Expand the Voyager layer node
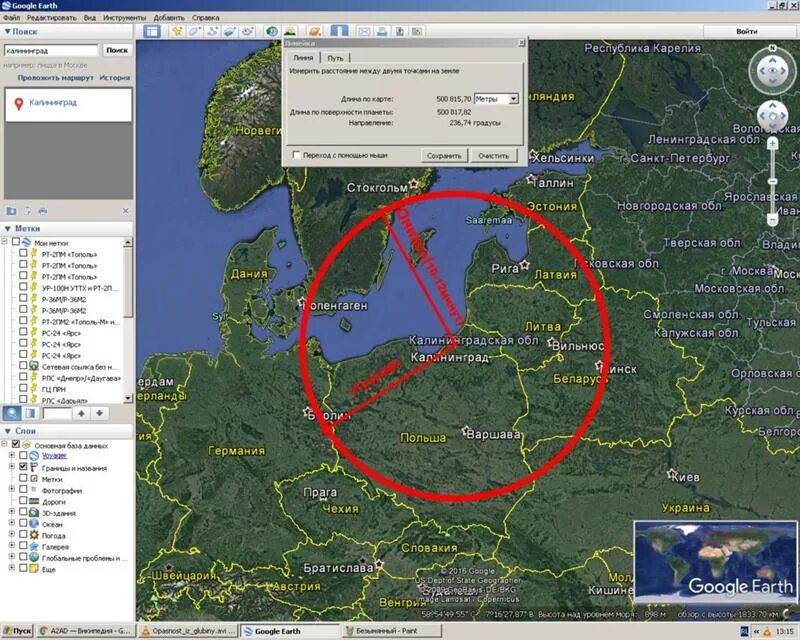Screen dimensions: 800x640 pyautogui.click(x=11, y=455)
